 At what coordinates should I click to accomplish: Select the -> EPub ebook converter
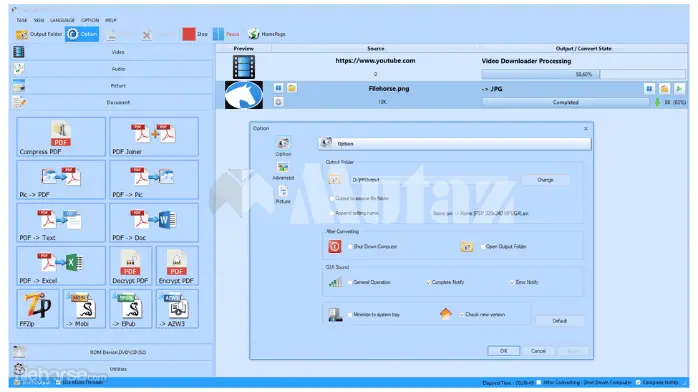130,309
